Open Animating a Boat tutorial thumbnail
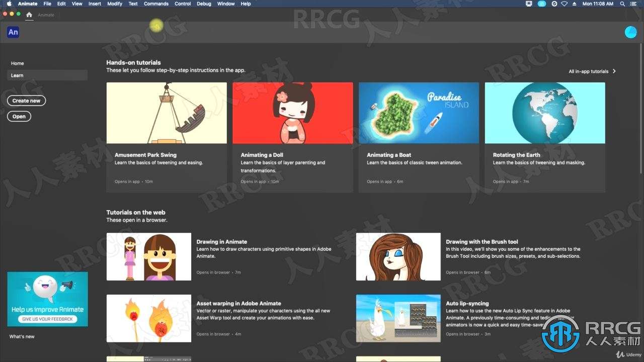Viewport: 644px width, 362px height. point(419,113)
